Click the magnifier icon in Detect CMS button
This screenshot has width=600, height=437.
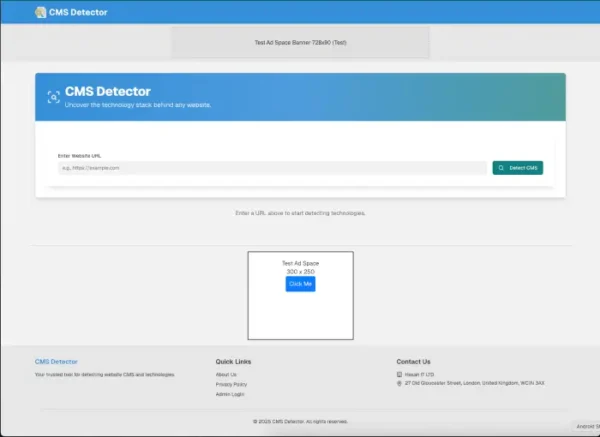click(501, 168)
